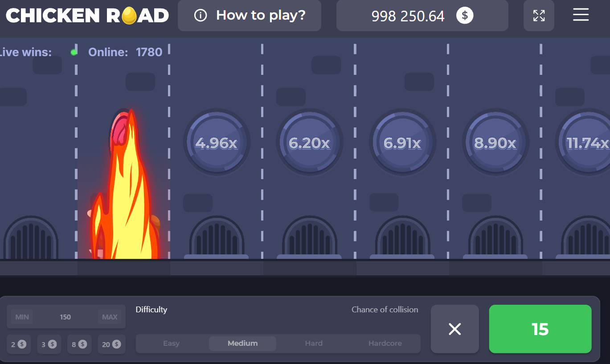Click the Difficulty label

click(x=151, y=309)
